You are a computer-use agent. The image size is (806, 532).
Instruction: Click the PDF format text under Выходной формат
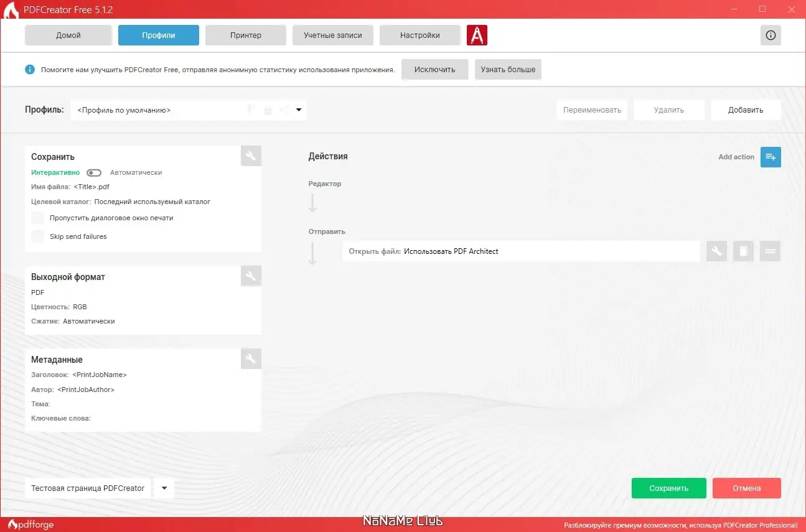[x=38, y=292]
